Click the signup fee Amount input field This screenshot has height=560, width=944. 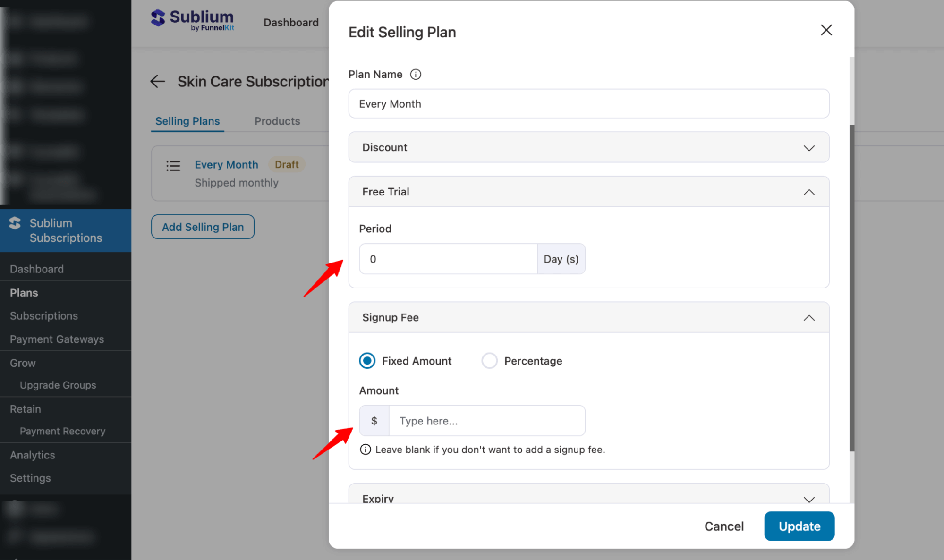[x=486, y=421]
